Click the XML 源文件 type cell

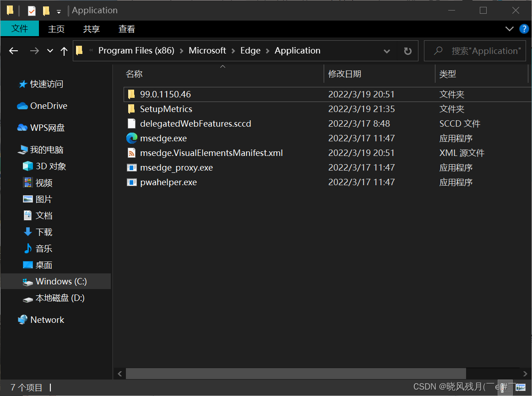tap(462, 153)
